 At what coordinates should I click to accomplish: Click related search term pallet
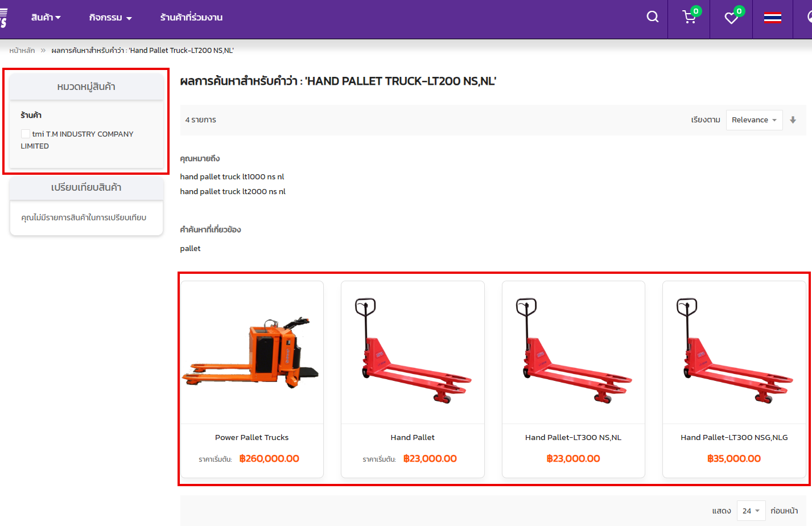click(x=190, y=248)
